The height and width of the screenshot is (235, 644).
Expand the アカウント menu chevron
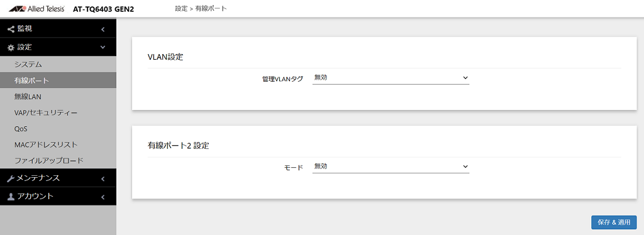[103, 197]
